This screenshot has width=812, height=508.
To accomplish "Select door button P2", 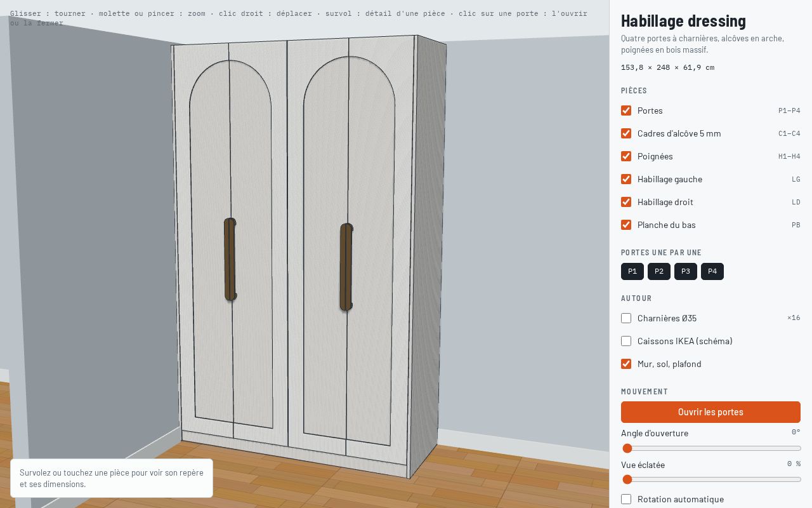I will [x=659, y=271].
